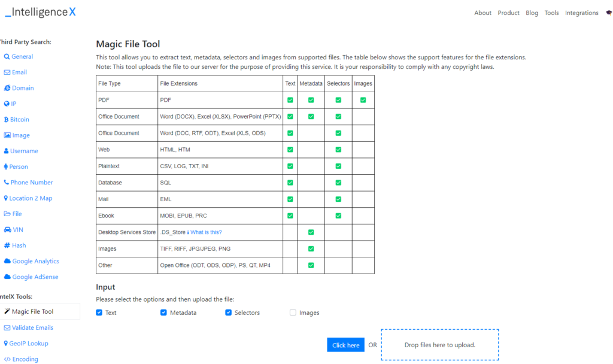Click the blue Click here upload button
Screen dimensions: 613x364
pyautogui.click(x=345, y=345)
